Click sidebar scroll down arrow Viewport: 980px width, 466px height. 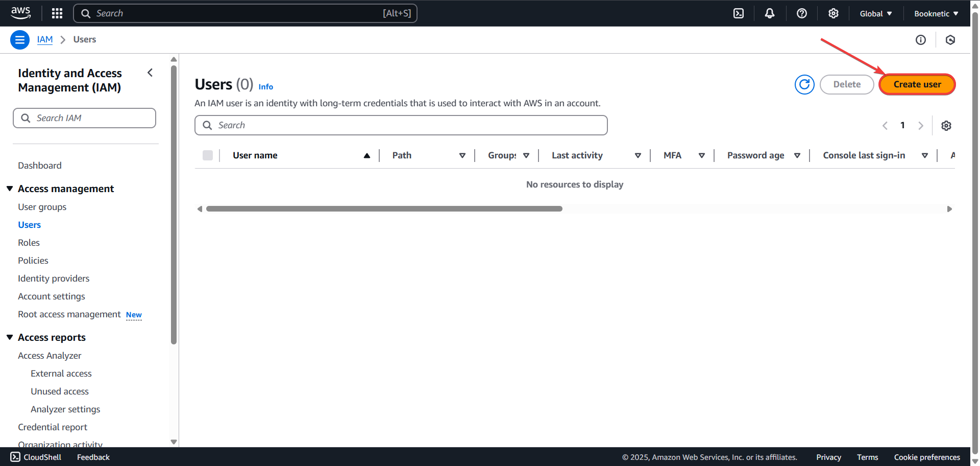(x=174, y=442)
